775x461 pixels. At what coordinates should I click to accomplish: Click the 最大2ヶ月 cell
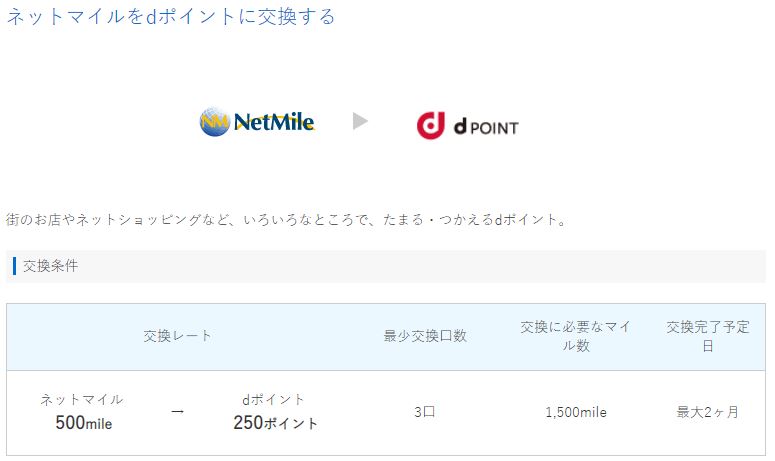708,412
